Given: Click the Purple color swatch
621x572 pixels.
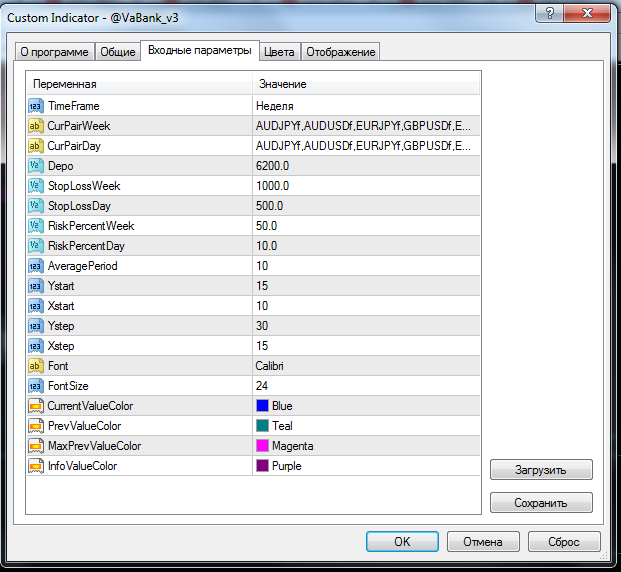Looking at the screenshot, I should tap(262, 466).
